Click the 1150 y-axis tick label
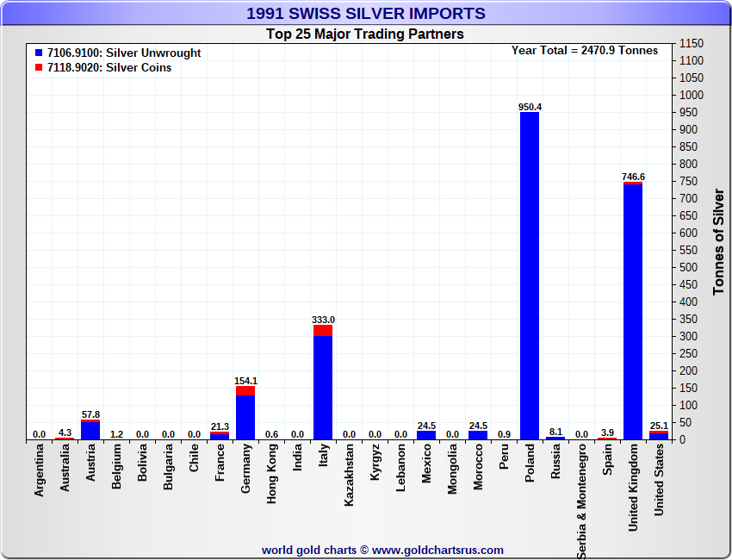This screenshot has width=732, height=560. (691, 43)
